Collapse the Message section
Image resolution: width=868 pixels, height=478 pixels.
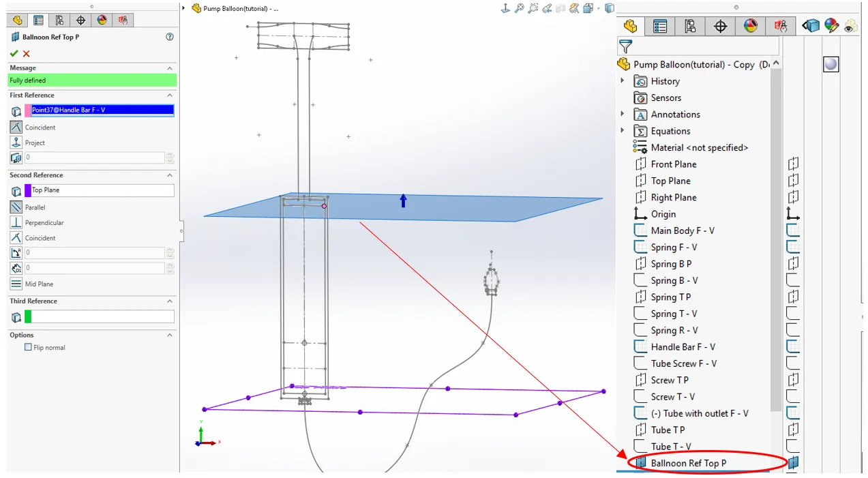click(x=170, y=68)
